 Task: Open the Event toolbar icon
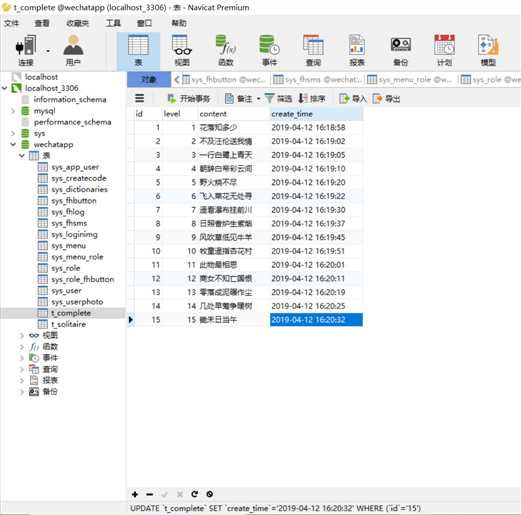[269, 50]
